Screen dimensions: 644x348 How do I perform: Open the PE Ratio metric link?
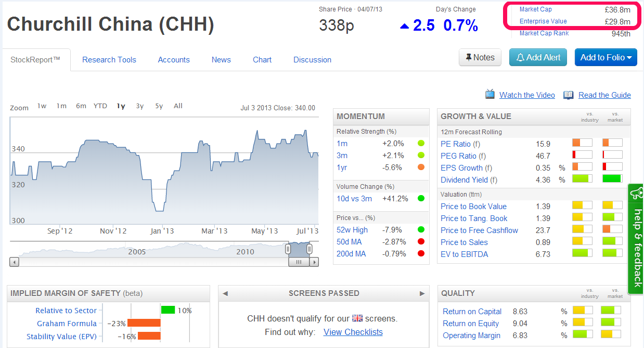click(456, 144)
